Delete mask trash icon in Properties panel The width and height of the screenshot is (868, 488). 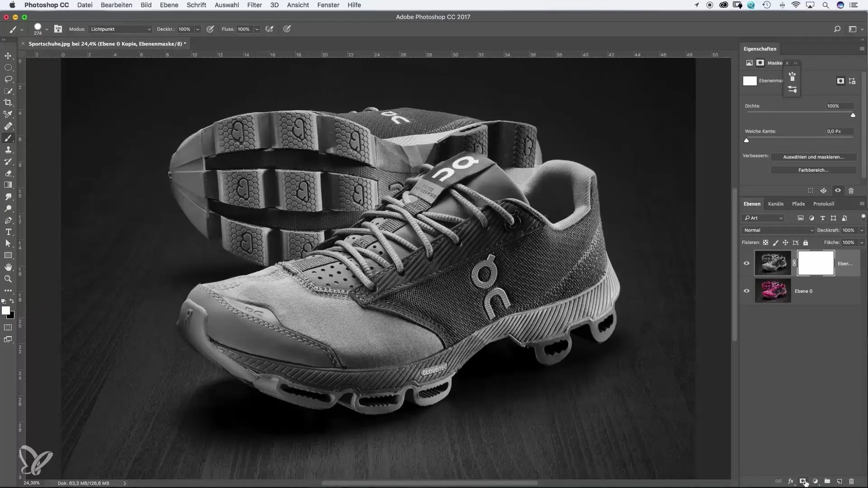click(851, 191)
